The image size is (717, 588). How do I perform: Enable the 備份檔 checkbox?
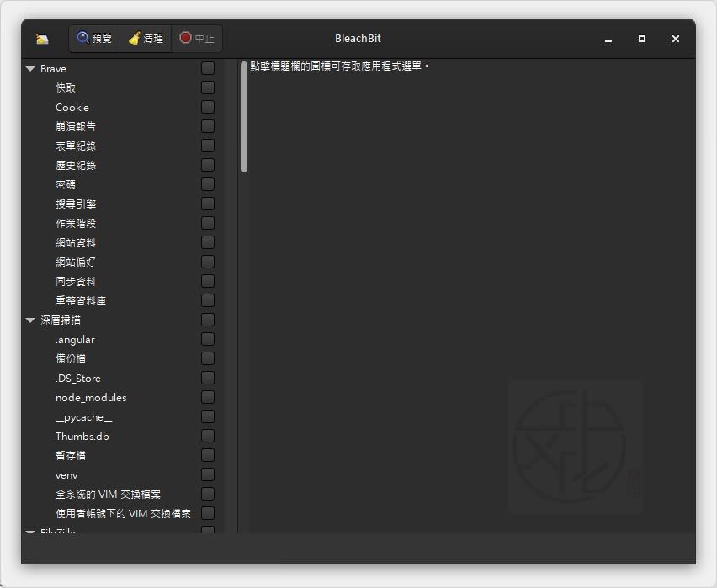pos(208,358)
